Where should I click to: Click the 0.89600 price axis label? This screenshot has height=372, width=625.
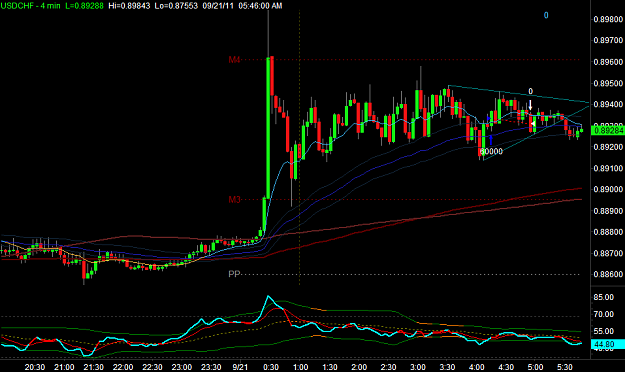(x=608, y=62)
